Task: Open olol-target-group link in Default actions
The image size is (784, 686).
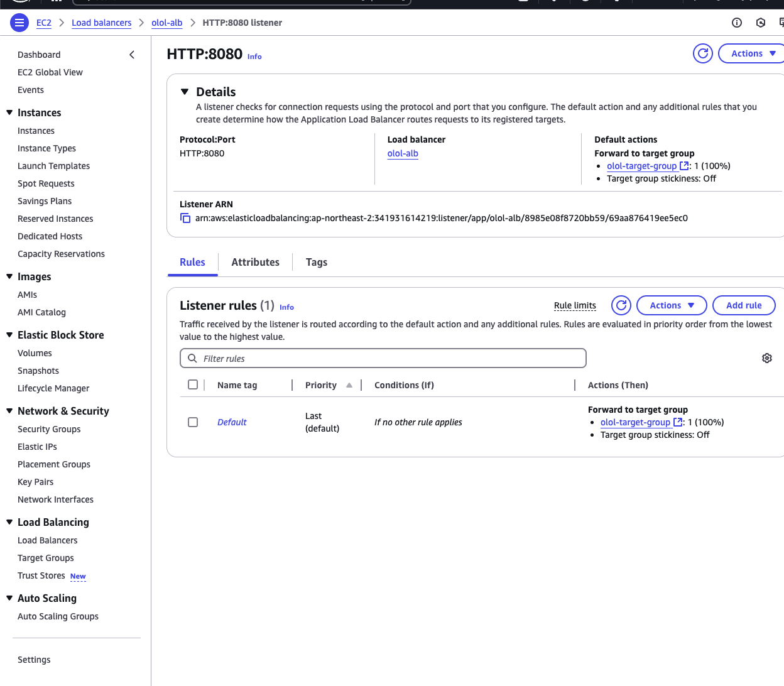Action: point(642,166)
